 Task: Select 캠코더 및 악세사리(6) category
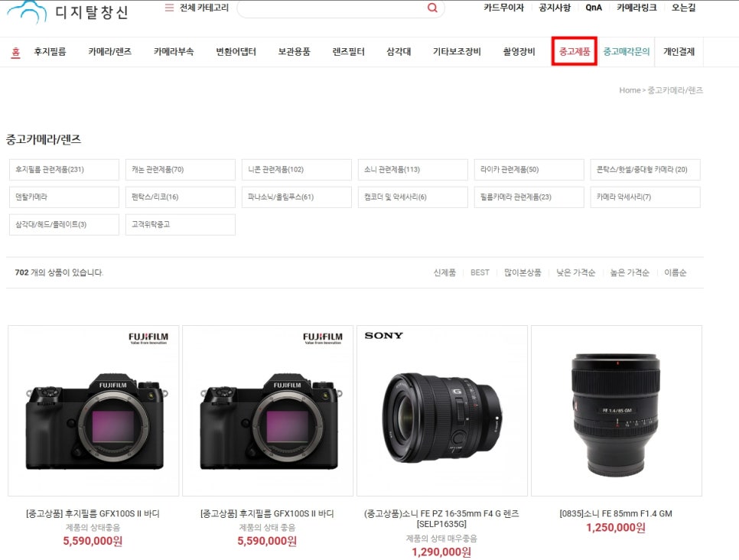tap(413, 197)
